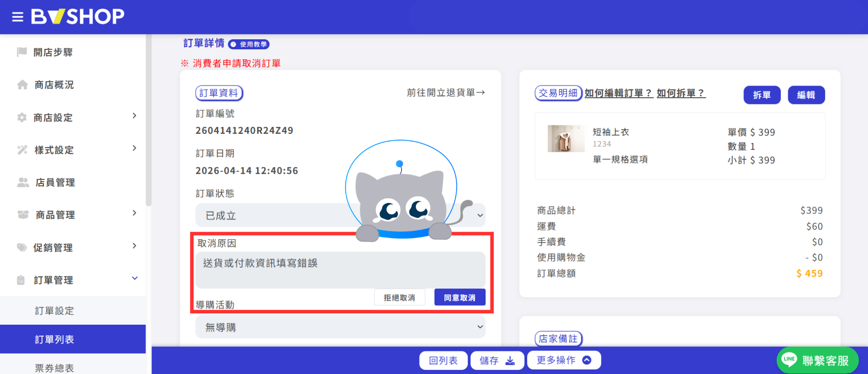The width and height of the screenshot is (868, 374).
Task: Click the house icon for 商店概況
Action: 22,85
